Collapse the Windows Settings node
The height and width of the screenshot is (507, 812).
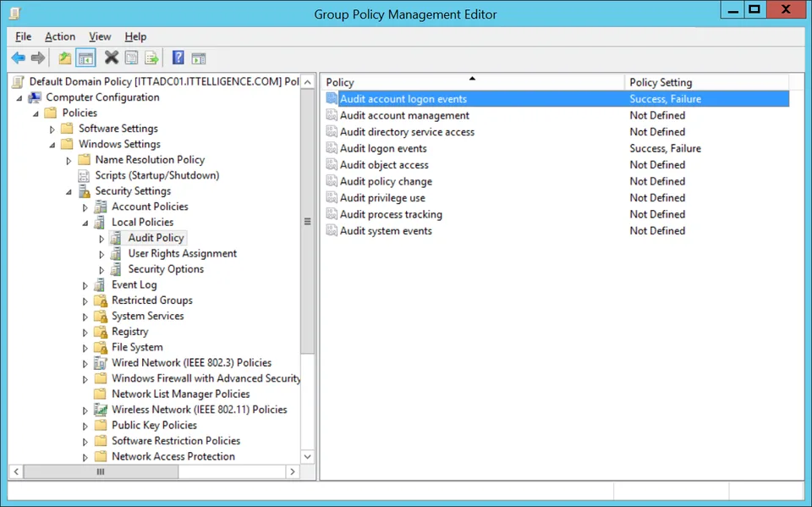pyautogui.click(x=52, y=145)
